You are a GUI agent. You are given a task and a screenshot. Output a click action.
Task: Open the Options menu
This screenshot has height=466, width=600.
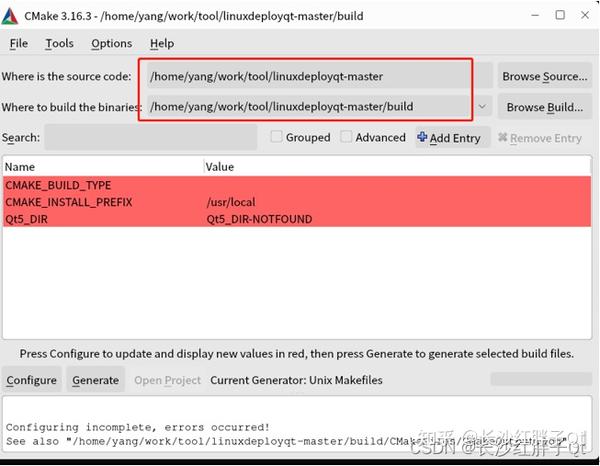111,43
